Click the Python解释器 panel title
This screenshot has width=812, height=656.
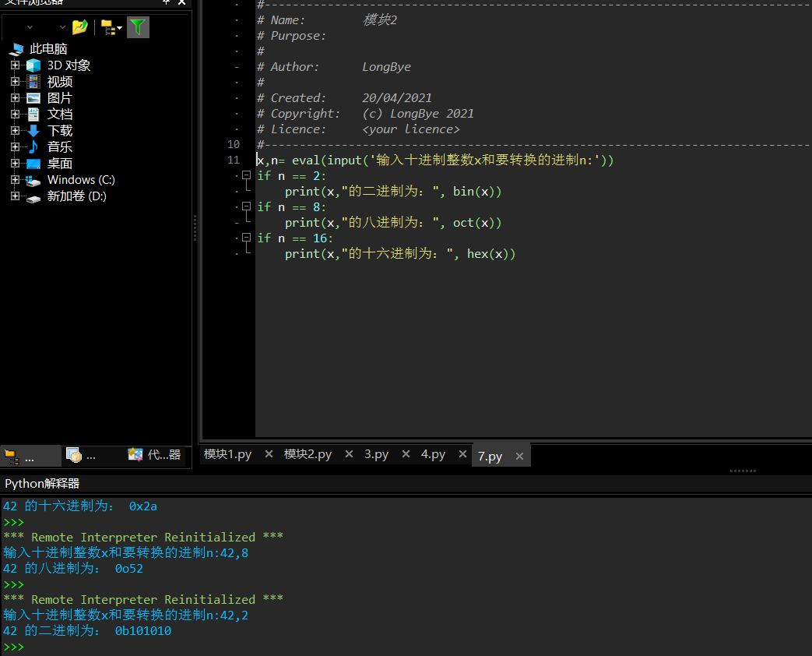42,484
